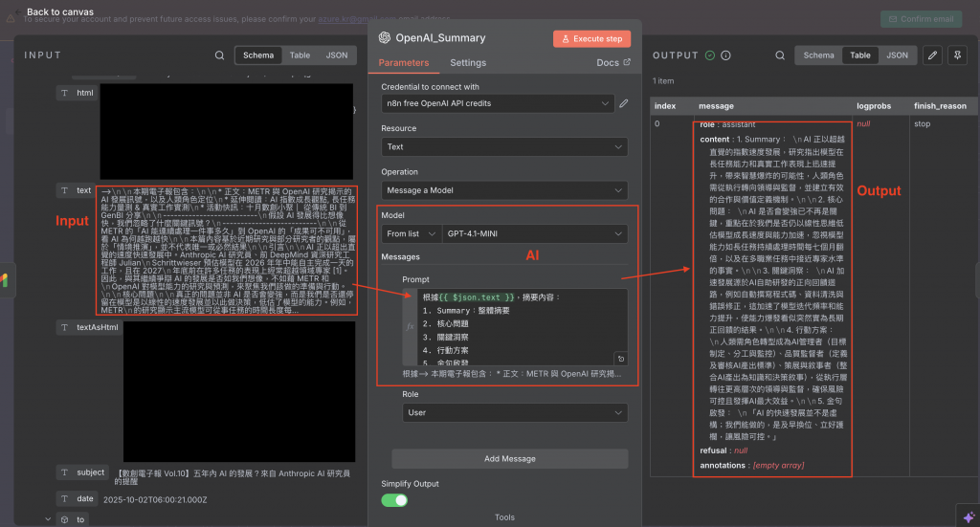
Task: Click the search icon in the OUTPUT panel
Action: 780,55
